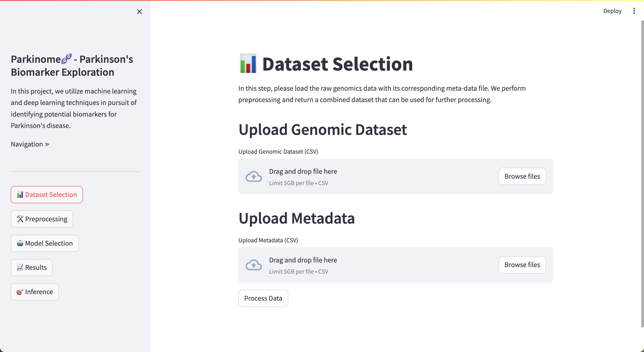Screen dimensions: 644x352
Task: Click the metadata cloud upload icon
Action: tap(254, 265)
